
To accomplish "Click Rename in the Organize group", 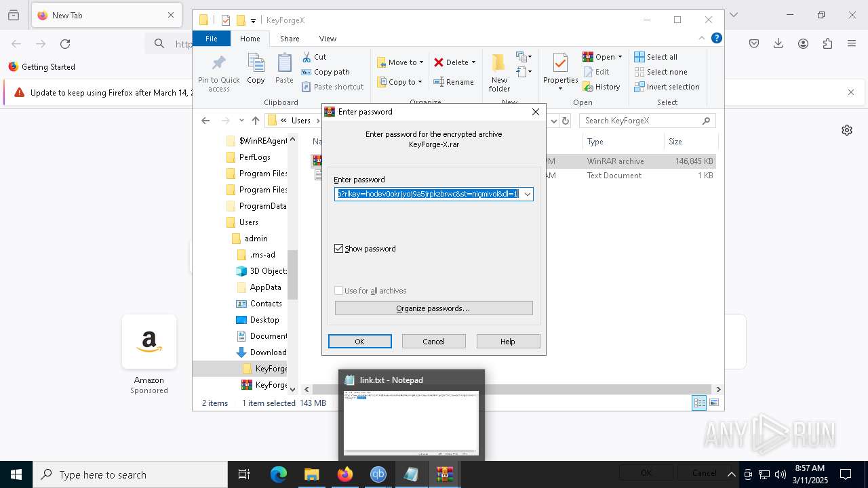I will coord(454,82).
